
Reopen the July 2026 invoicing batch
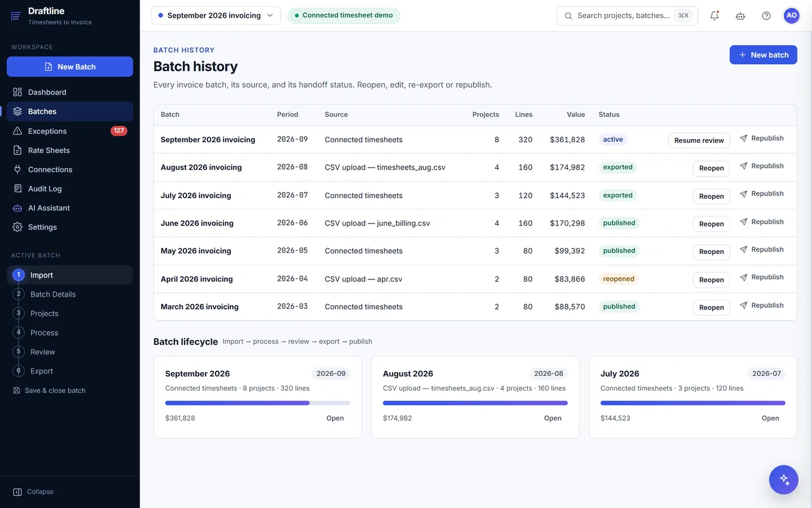[x=711, y=196]
